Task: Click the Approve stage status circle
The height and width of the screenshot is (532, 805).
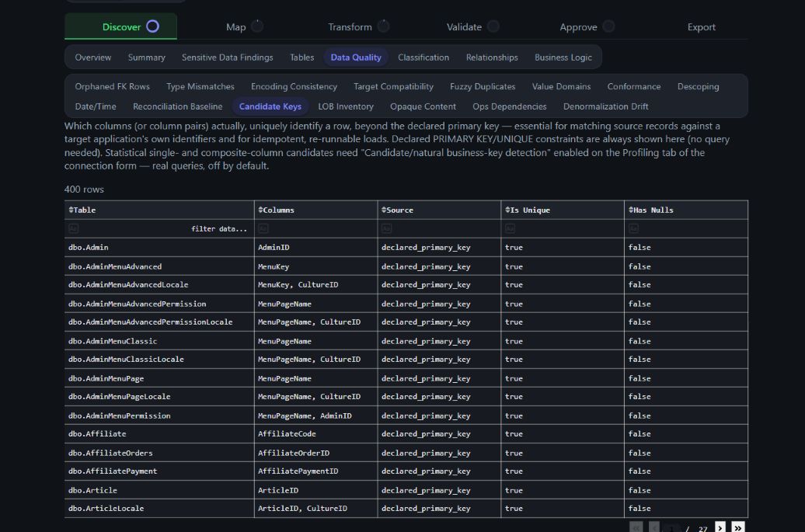Action: (608, 26)
